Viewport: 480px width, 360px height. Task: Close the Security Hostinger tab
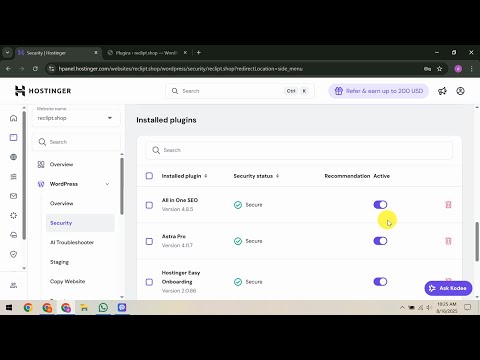click(96, 53)
